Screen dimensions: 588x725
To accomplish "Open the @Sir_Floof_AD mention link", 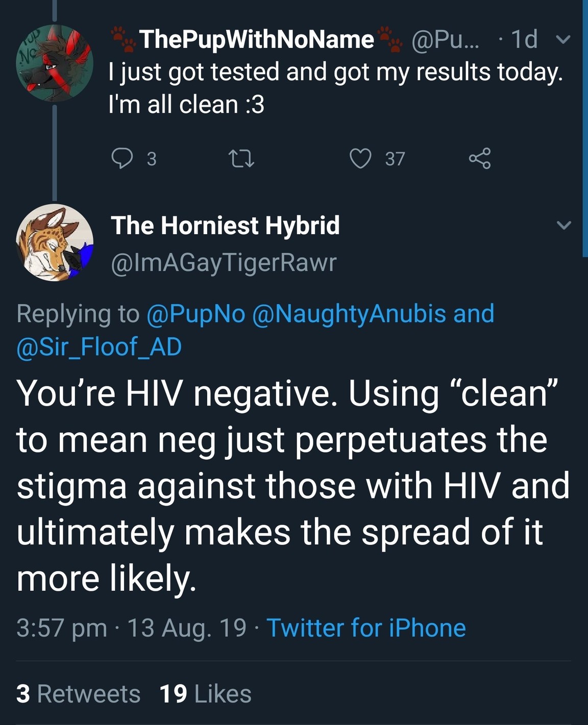I will tap(99, 347).
